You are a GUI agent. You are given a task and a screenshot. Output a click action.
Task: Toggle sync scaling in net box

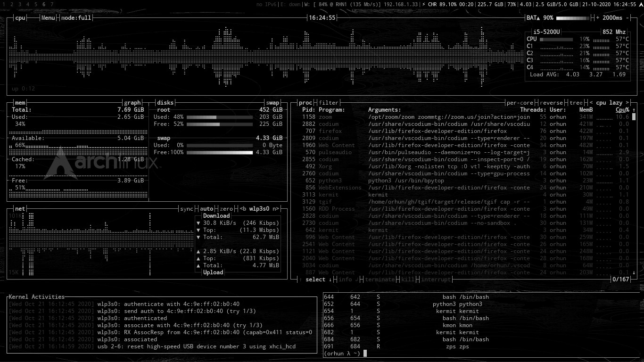pos(187,209)
